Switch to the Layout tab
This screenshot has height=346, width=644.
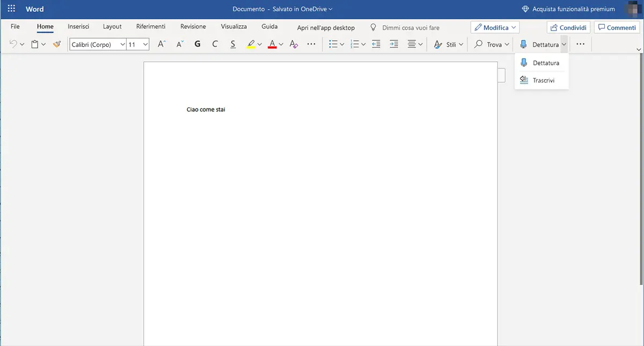click(112, 26)
